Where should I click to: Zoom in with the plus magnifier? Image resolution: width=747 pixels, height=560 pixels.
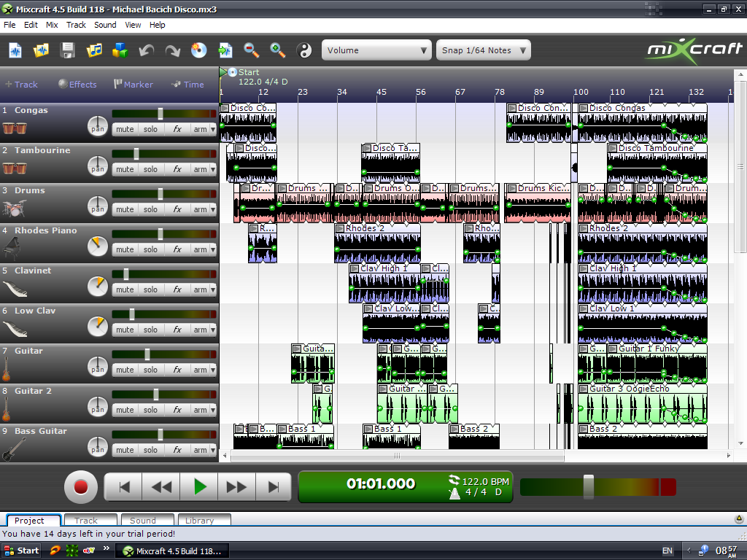(x=277, y=50)
